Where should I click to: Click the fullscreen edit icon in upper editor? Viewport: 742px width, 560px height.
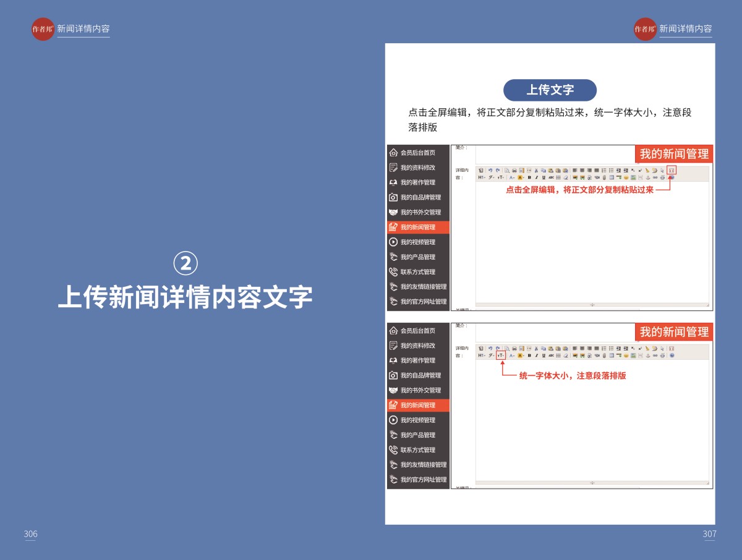[672, 170]
